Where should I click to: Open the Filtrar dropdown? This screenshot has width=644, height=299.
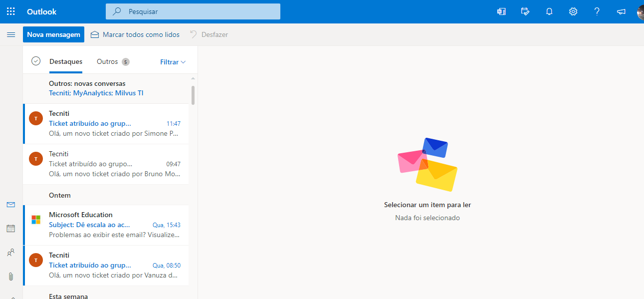(x=172, y=61)
